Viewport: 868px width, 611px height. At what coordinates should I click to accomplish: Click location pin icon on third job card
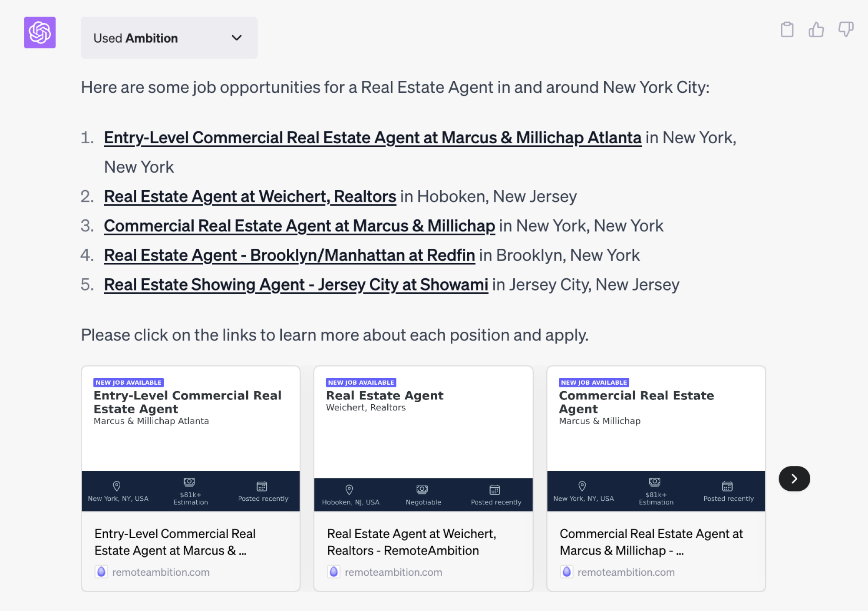pyautogui.click(x=582, y=486)
